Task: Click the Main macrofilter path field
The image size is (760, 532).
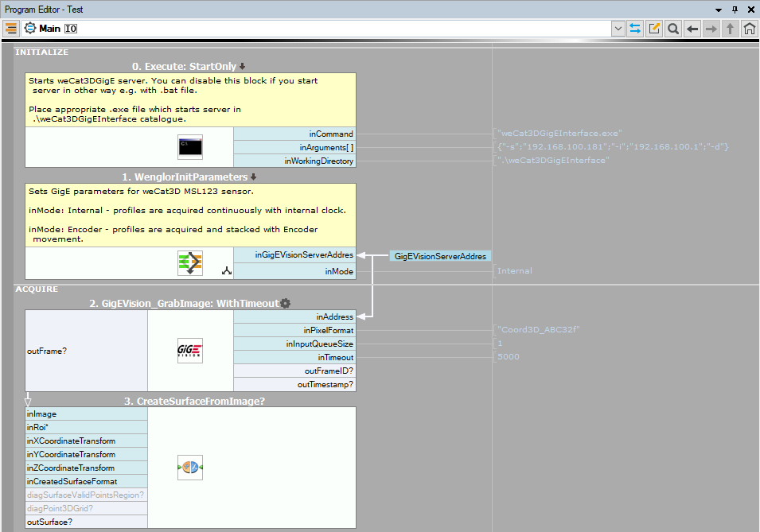Action: tap(318, 29)
